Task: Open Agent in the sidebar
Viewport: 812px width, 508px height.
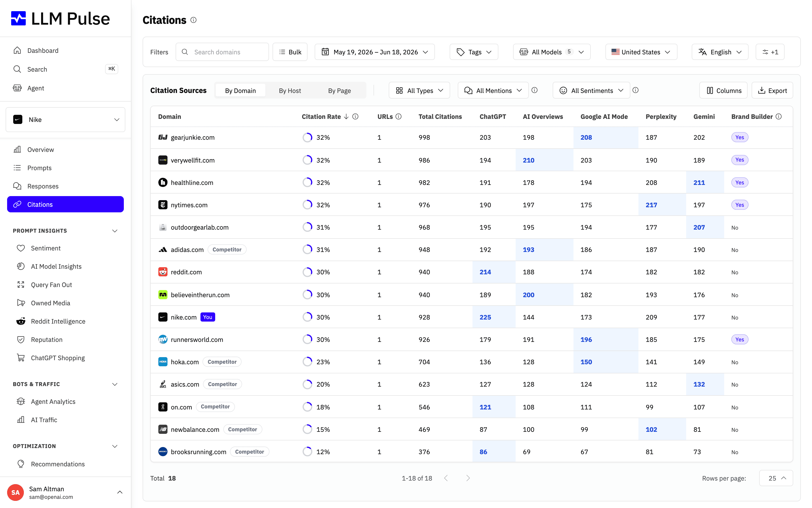Action: pos(65,88)
